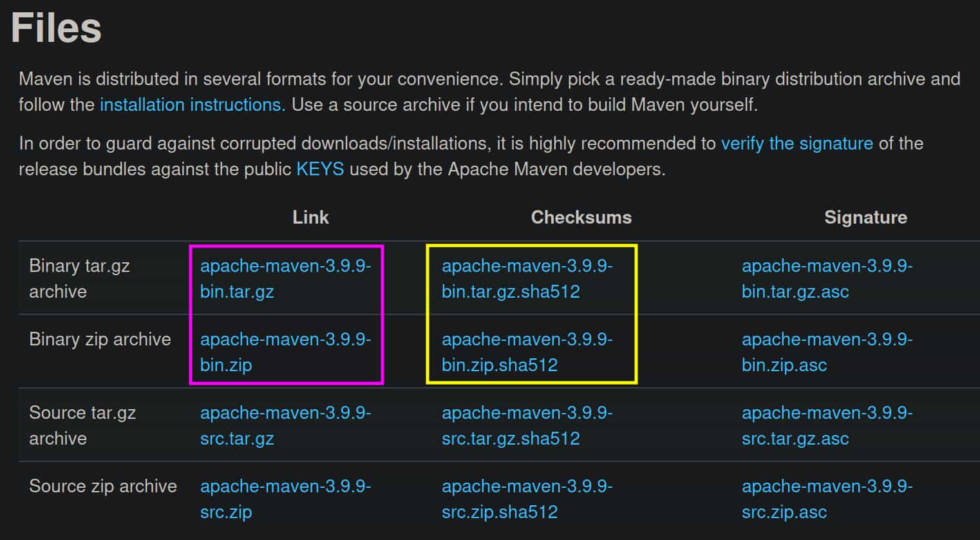Image resolution: width=980 pixels, height=540 pixels.
Task: Click the Link column header
Action: tap(310, 217)
